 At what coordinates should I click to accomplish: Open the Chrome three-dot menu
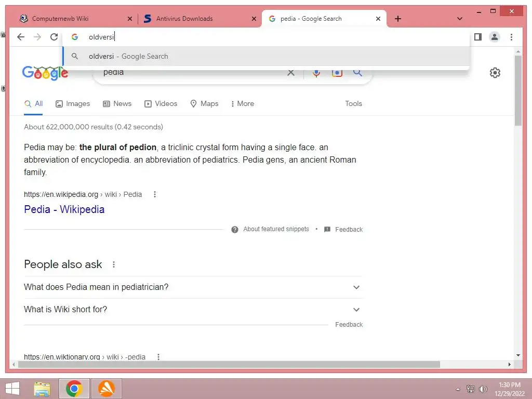point(511,37)
